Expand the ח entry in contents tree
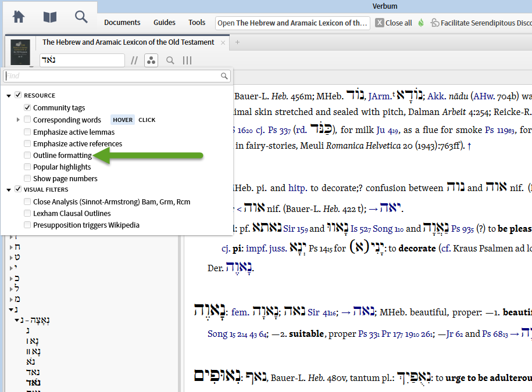Viewport: 532px width, 392px height. pyautogui.click(x=11, y=247)
